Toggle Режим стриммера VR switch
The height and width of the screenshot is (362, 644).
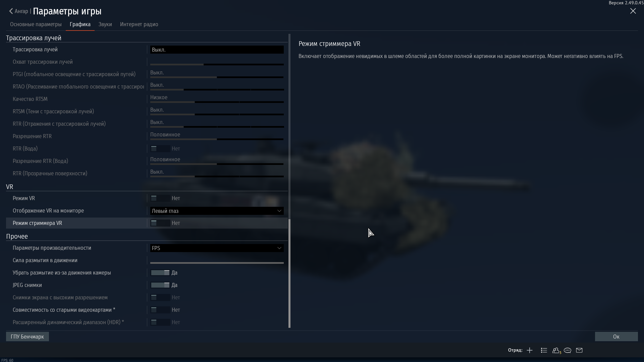(x=160, y=223)
